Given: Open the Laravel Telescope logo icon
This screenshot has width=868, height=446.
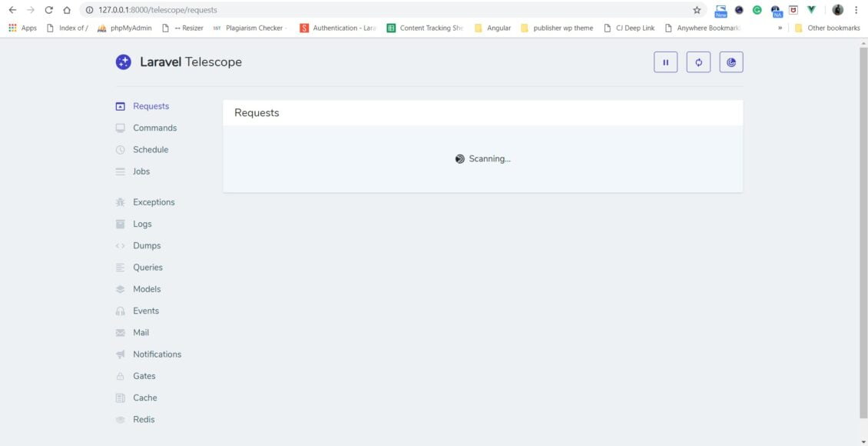Looking at the screenshot, I should pos(123,62).
